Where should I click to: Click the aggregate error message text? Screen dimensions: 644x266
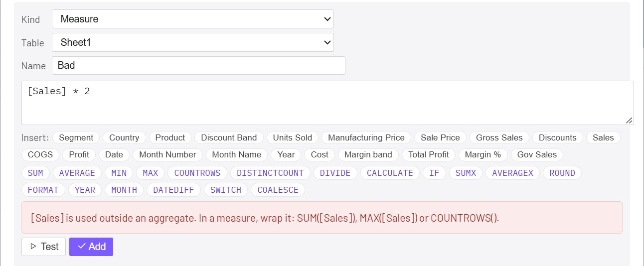(x=265, y=218)
